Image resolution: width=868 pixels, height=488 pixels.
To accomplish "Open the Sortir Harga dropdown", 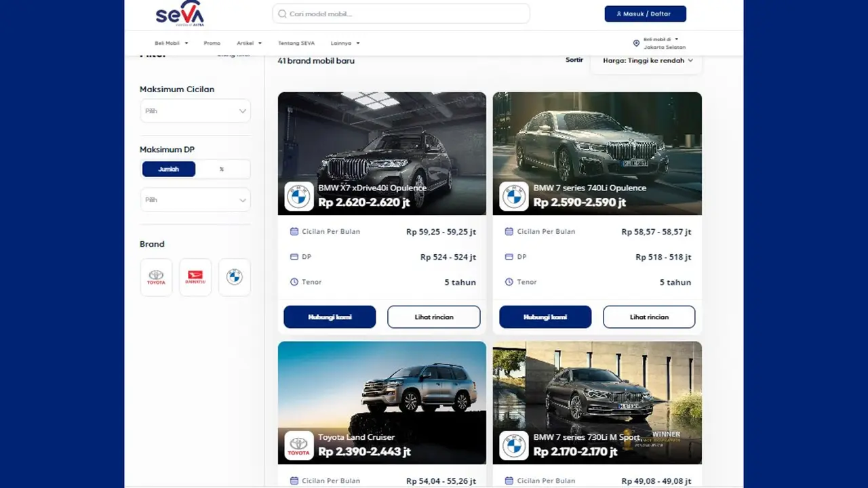I will [x=646, y=60].
